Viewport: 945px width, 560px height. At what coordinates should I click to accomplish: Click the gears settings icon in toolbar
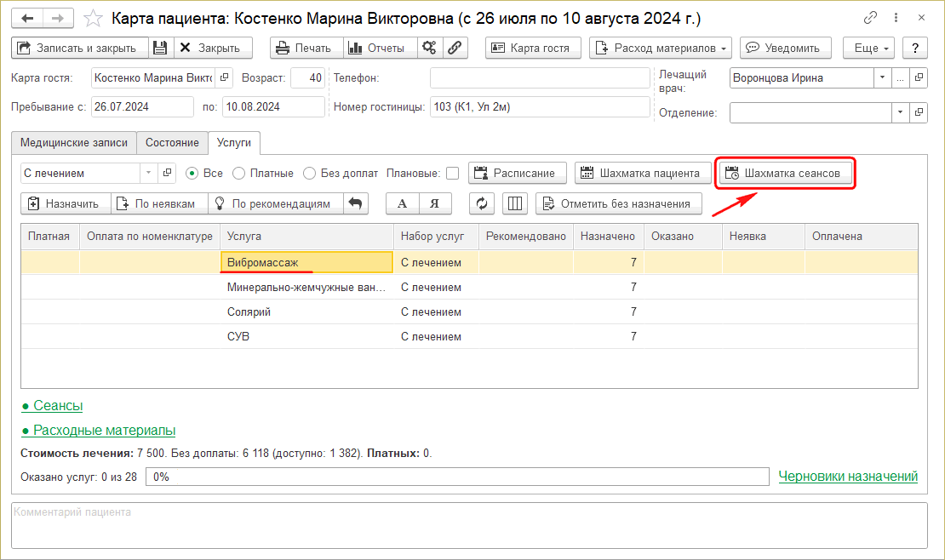pyautogui.click(x=430, y=49)
